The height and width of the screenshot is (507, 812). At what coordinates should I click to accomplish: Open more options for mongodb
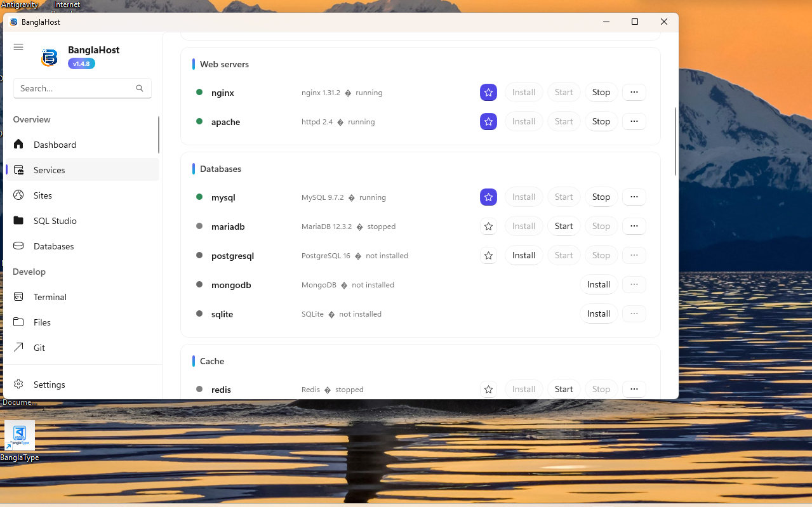click(x=634, y=285)
